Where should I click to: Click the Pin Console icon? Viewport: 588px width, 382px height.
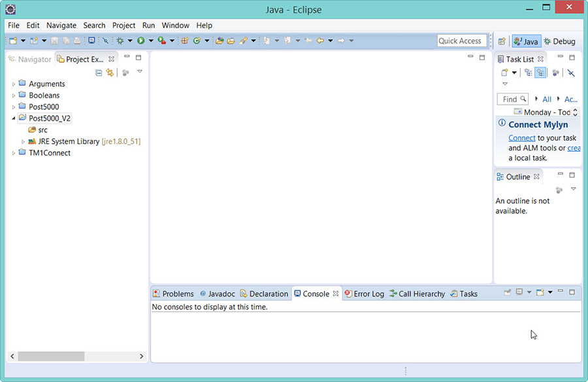tap(508, 292)
